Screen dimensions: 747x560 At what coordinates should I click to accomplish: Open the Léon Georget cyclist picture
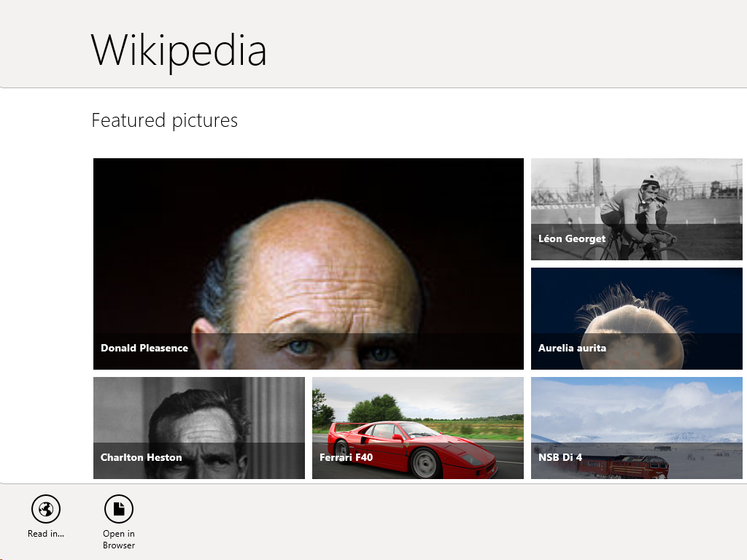pos(636,209)
